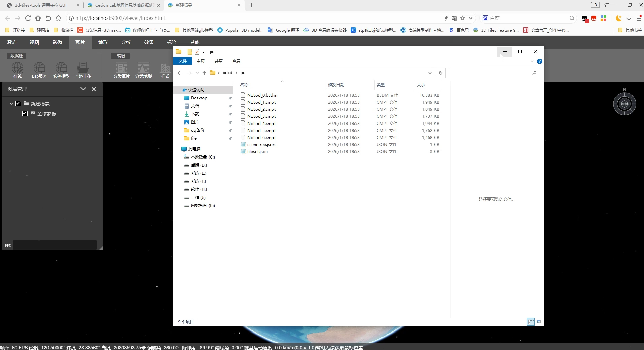Open the 视图 view menu tab
The width and height of the screenshot is (644, 350).
pyautogui.click(x=34, y=42)
